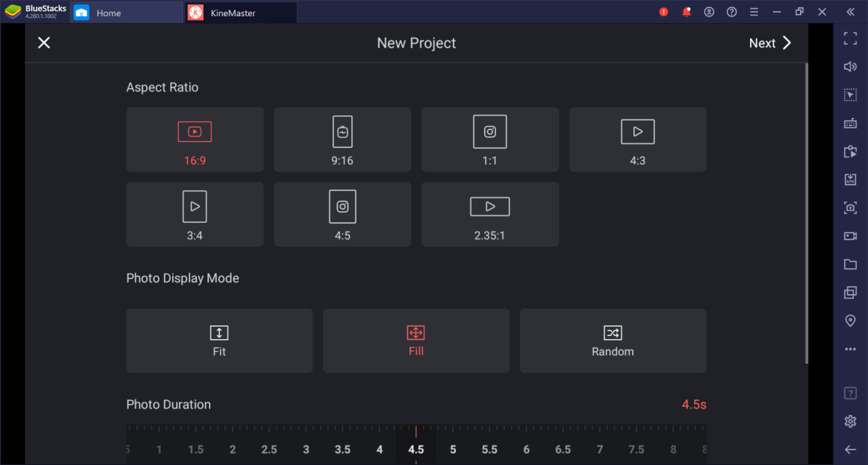Switch to the Home tab in BlueStacks
This screenshot has height=465, width=868.
[x=127, y=13]
